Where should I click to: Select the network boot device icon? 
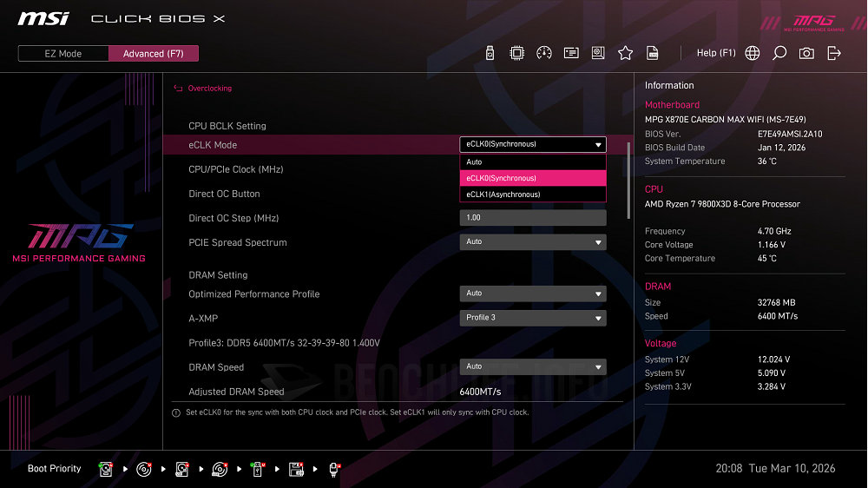tap(335, 470)
